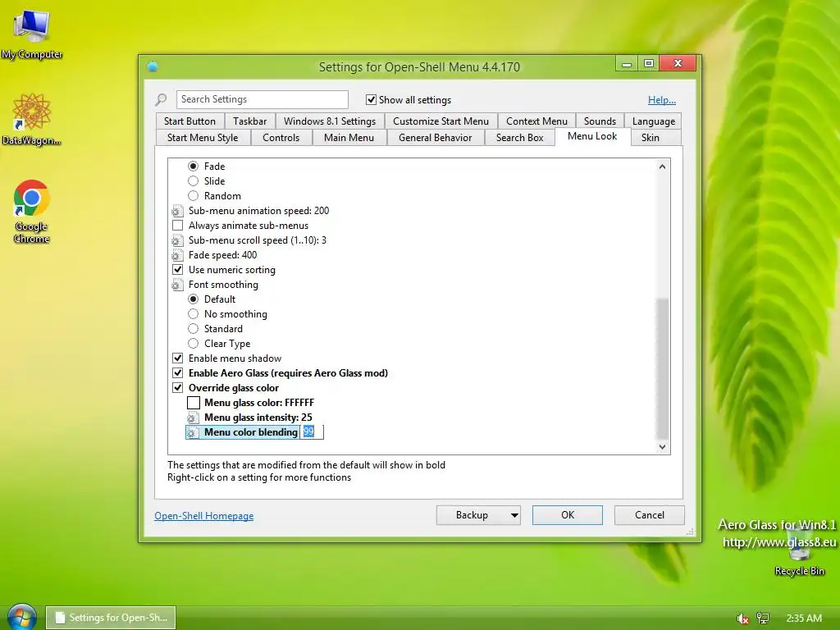
Task: Open the Customize Start Menu tab
Action: click(441, 121)
